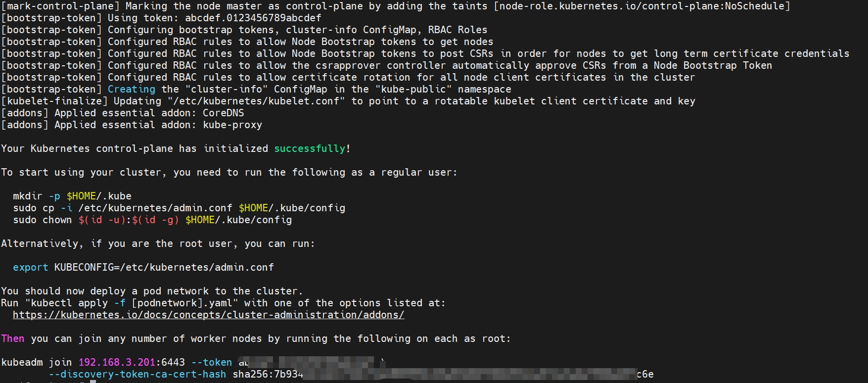The image size is (868, 383).
Task: Click the "--discovery-token-ca-cert-hash" option text
Action: [x=137, y=374]
